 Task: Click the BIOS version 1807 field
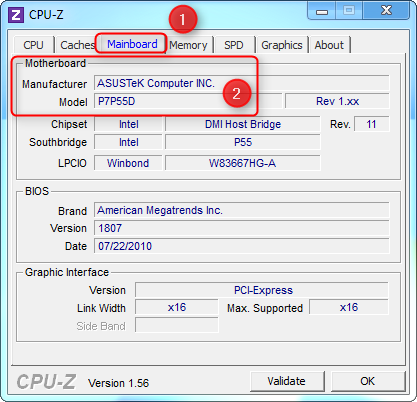tap(241, 228)
